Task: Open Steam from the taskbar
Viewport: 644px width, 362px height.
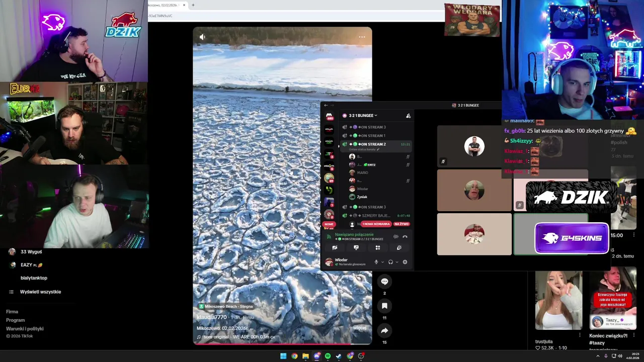Action: point(339,356)
